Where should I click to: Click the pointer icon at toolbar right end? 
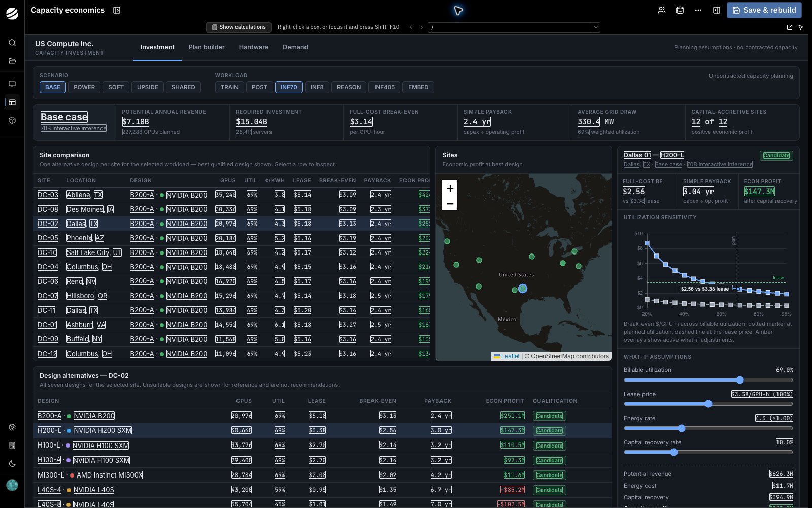[x=801, y=27]
